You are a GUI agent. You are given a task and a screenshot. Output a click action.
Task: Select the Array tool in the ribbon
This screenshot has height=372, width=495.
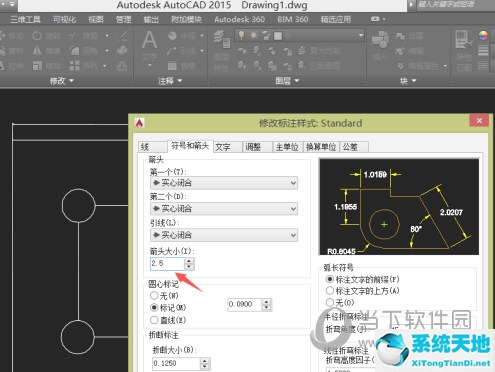(x=84, y=66)
